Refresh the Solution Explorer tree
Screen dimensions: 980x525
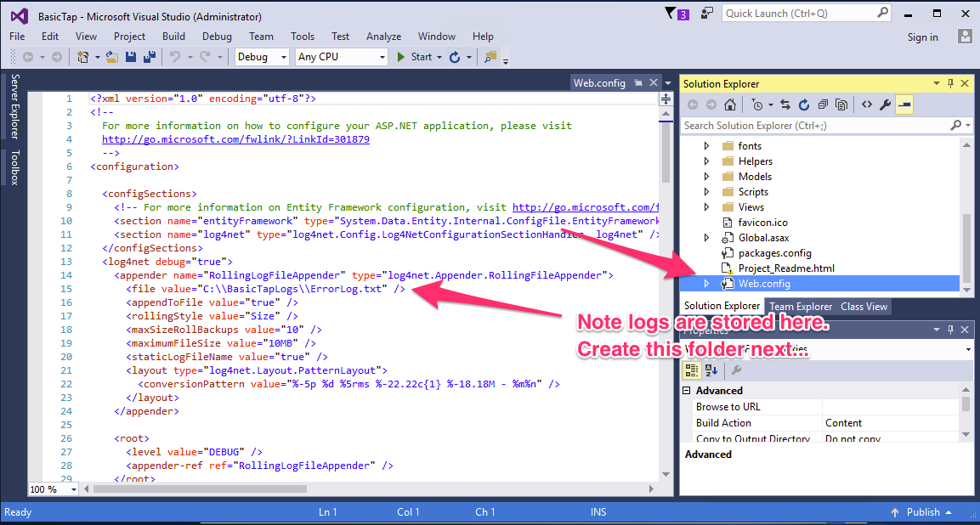coord(804,104)
